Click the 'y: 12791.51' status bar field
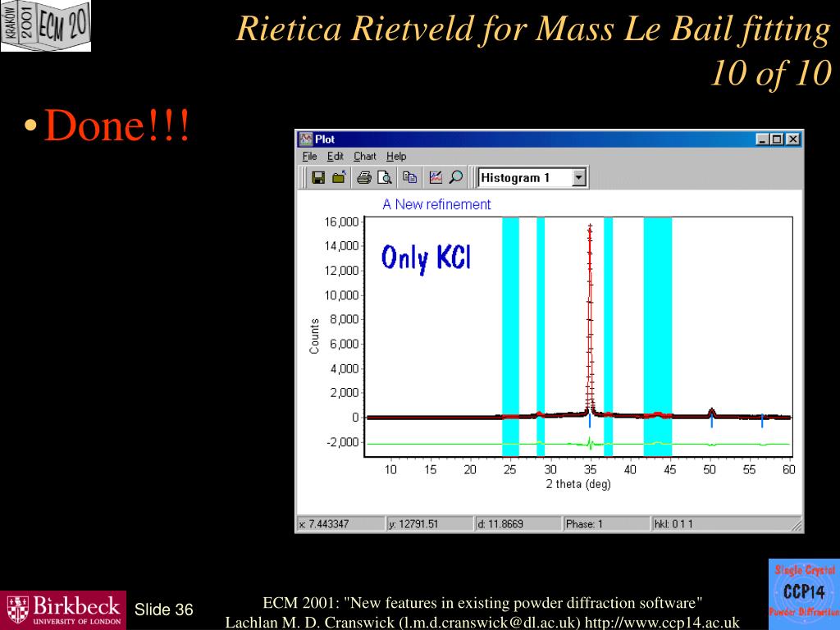Screen dimensions: 840x630 pos(430,524)
